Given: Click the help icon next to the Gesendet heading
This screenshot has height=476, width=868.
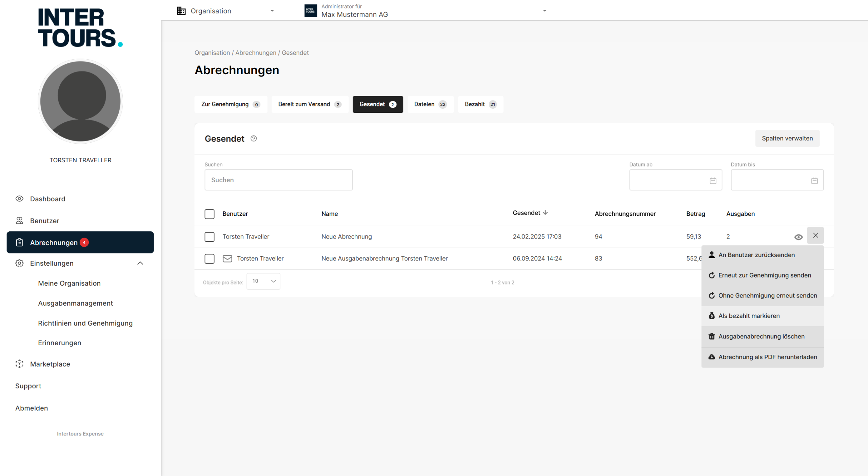Looking at the screenshot, I should pos(254,139).
